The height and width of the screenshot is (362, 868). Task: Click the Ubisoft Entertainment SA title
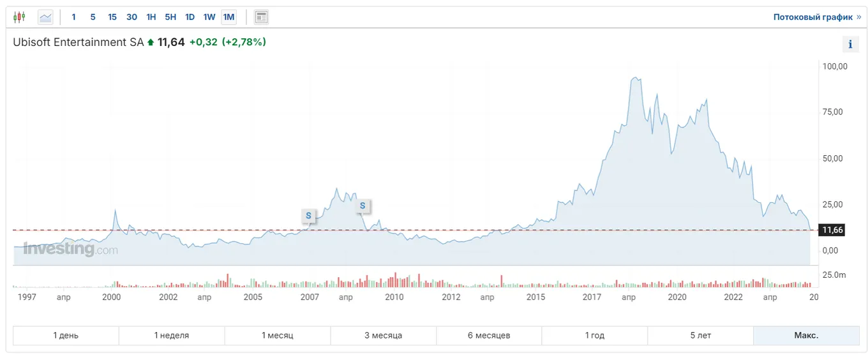pyautogui.click(x=79, y=42)
